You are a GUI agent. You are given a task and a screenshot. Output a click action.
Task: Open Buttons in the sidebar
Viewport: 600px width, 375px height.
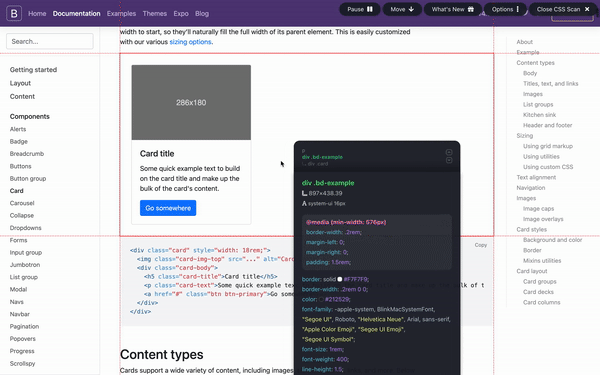pyautogui.click(x=21, y=166)
